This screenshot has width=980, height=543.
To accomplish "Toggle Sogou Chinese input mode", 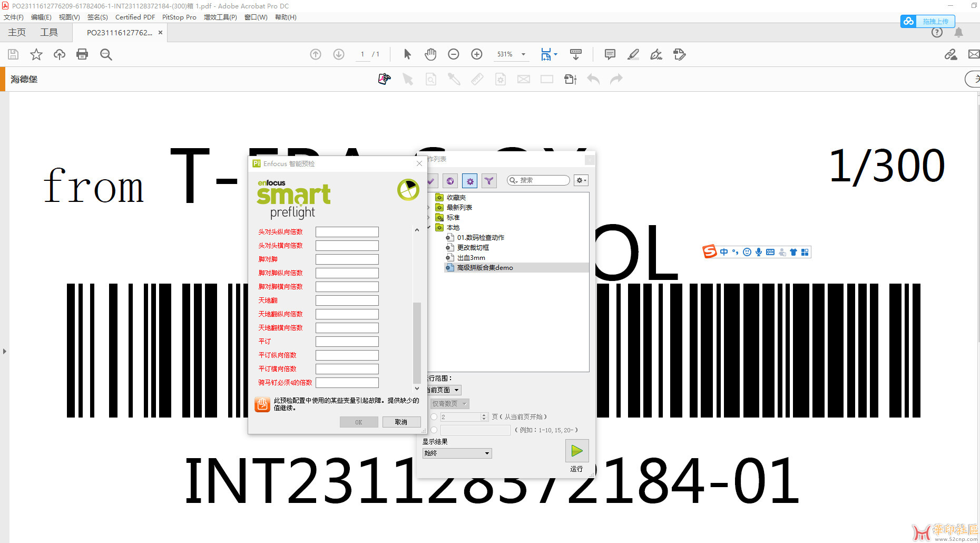I will 724,252.
